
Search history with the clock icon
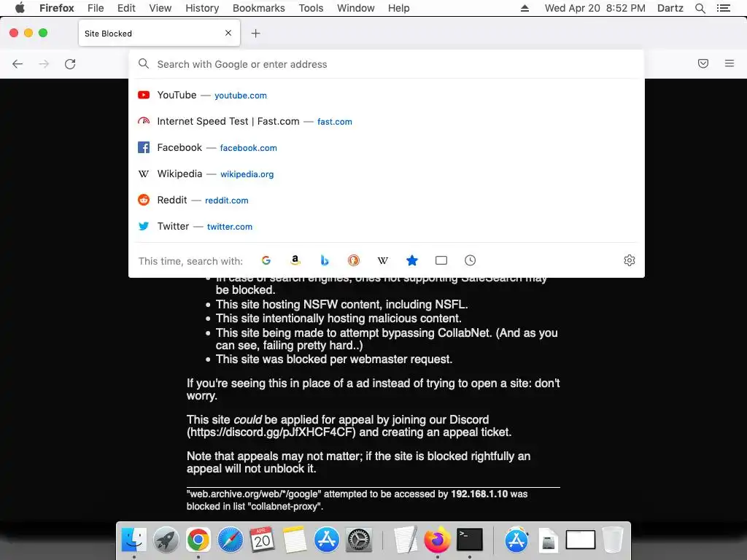[471, 260]
